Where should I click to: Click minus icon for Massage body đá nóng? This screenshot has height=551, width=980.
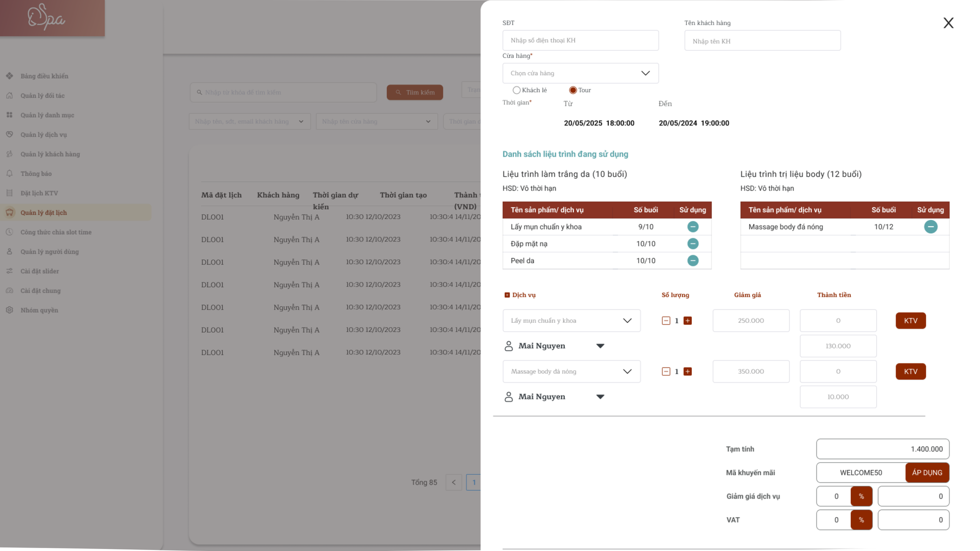(930, 227)
